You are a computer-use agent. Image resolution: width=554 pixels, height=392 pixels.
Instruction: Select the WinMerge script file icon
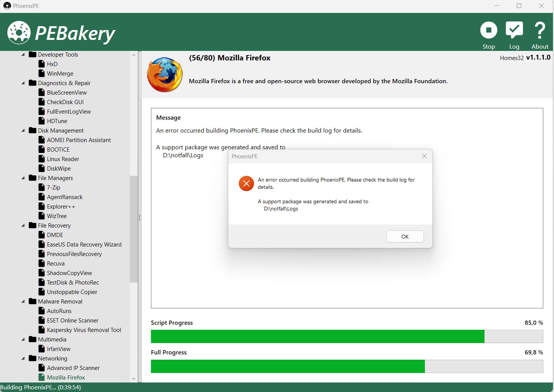click(x=42, y=73)
